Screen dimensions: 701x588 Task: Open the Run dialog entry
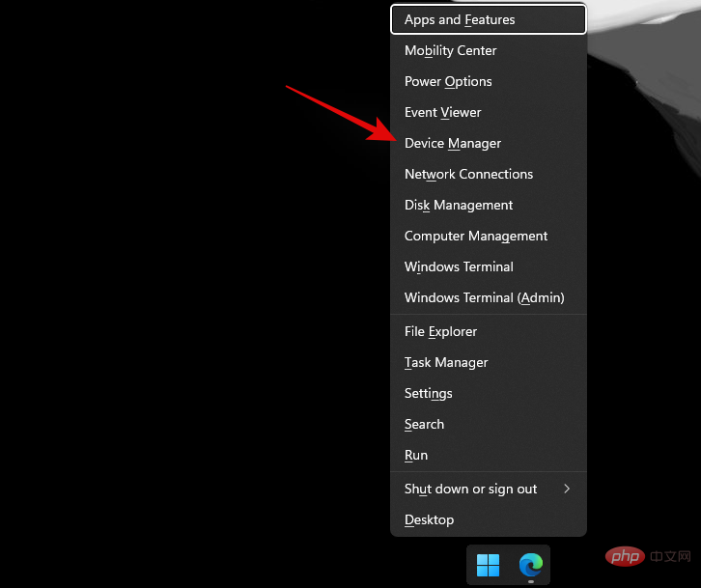(x=489, y=455)
